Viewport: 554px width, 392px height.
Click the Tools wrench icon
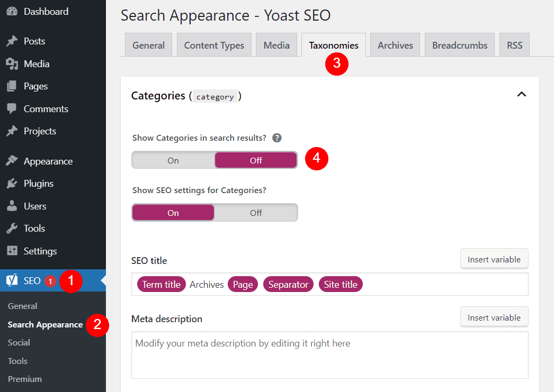[x=12, y=229]
